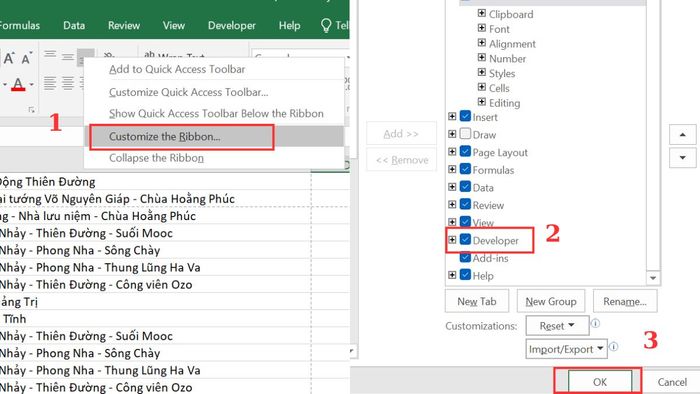Viewport: 700px width, 394px height.
Task: Open the Reset customizations dropdown
Action: point(557,326)
